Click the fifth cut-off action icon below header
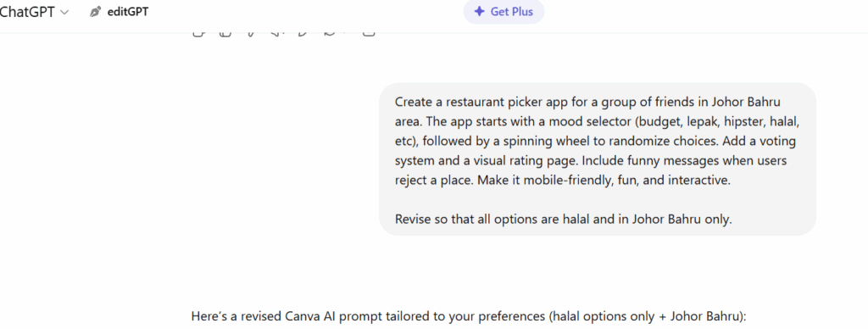This screenshot has width=868, height=329. tap(303, 34)
